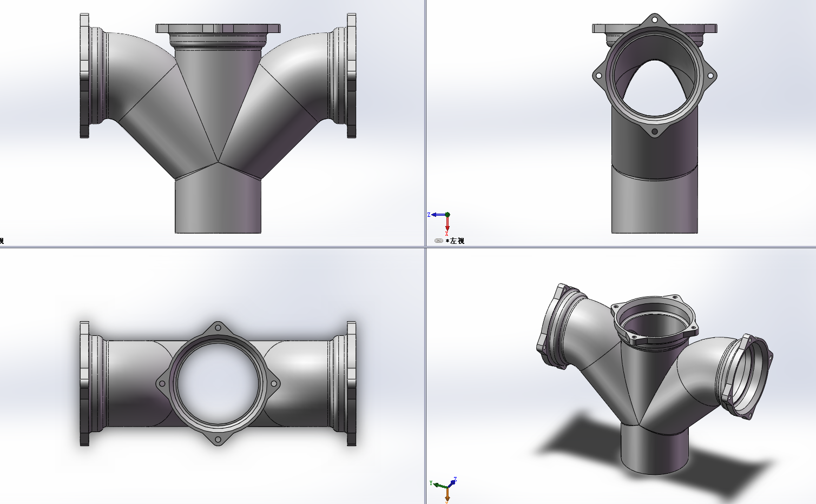Screen dimensions: 816x504
Task: Select the square top flange in the isometric view
Action: click(655, 321)
